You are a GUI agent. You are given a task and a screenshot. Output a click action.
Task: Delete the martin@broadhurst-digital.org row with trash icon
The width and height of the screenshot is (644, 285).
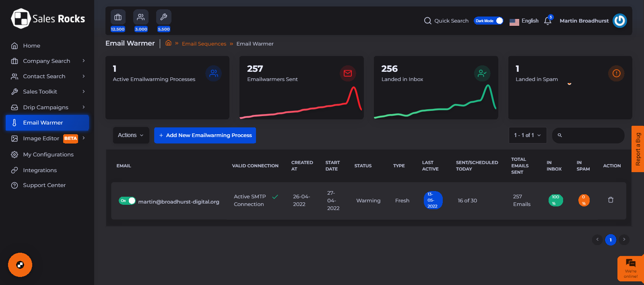tap(611, 200)
